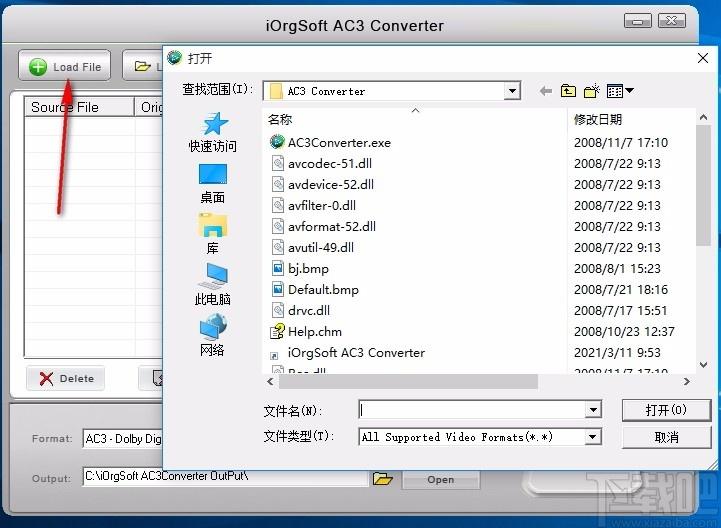Select the avutil-49.dll file

coord(321,248)
